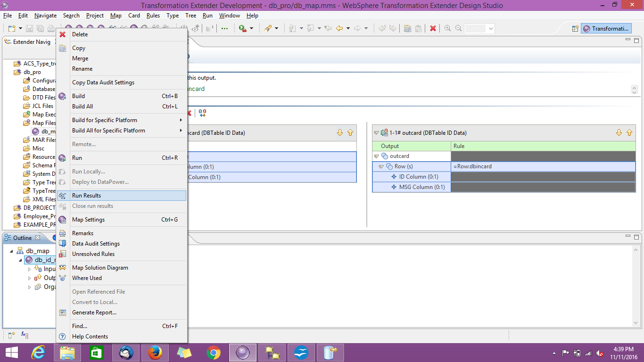Click the move-down arrow on outcard header
The height and width of the screenshot is (362, 644).
[x=619, y=132]
